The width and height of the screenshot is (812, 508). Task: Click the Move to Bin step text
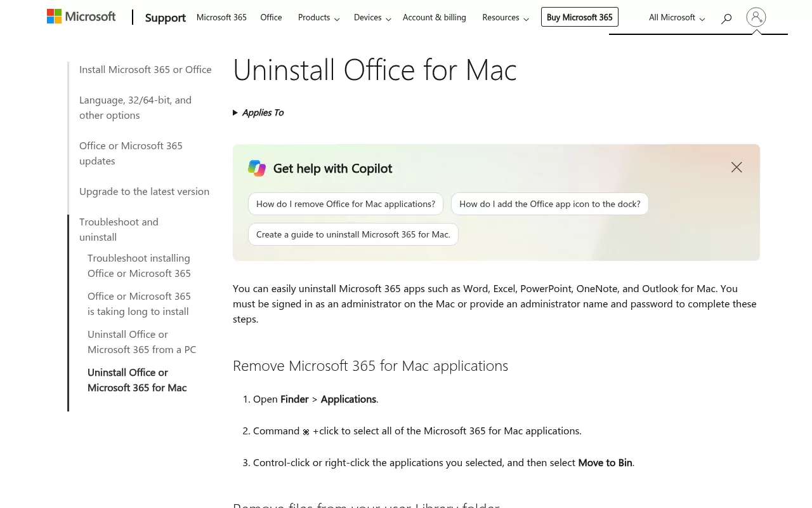tap(605, 463)
